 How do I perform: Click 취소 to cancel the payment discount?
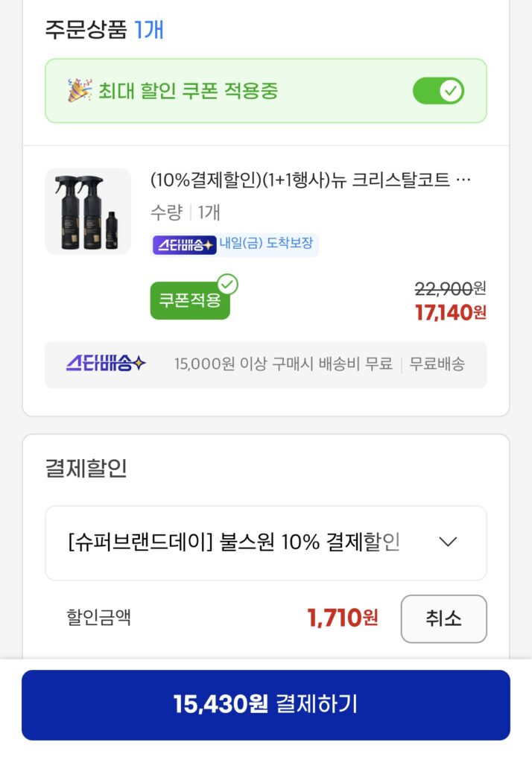coord(444,618)
